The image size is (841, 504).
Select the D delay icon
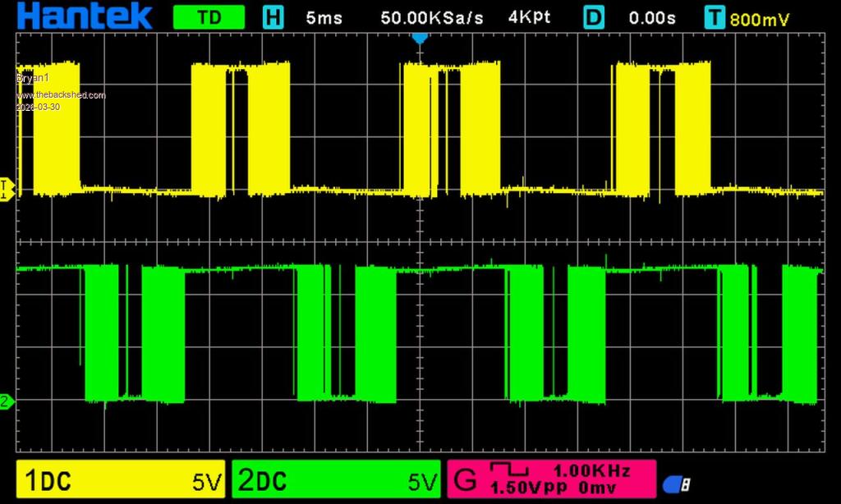click(594, 17)
